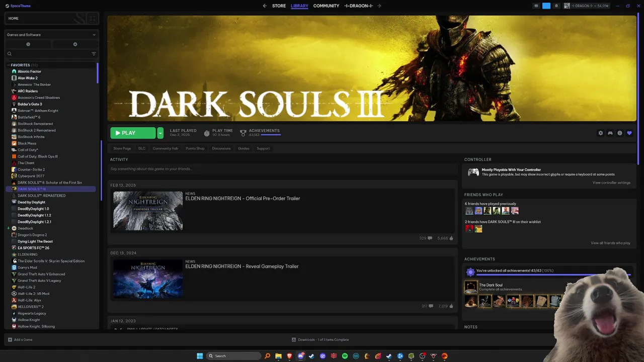
Task: Open Steam notifications bell
Action: [x=556, y=6]
